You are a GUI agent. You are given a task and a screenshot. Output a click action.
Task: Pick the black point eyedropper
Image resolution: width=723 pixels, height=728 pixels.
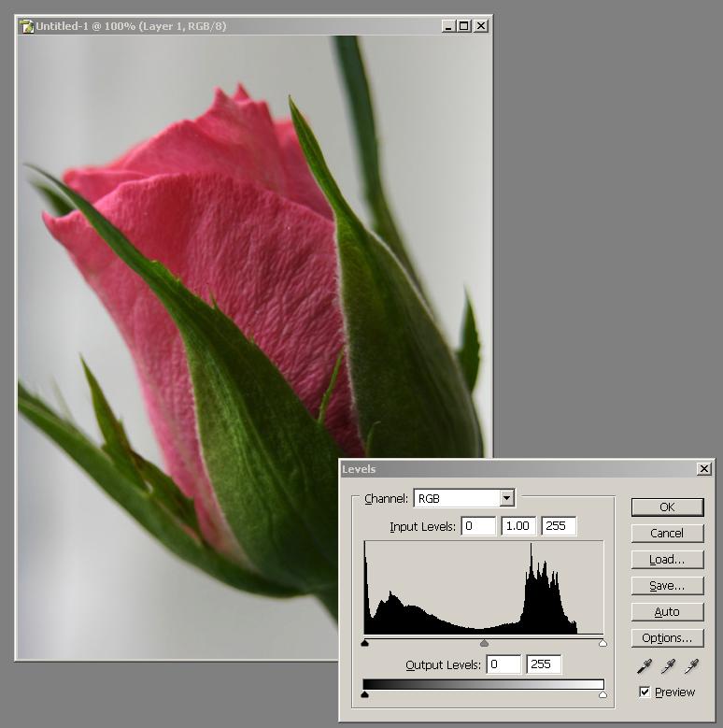click(644, 666)
